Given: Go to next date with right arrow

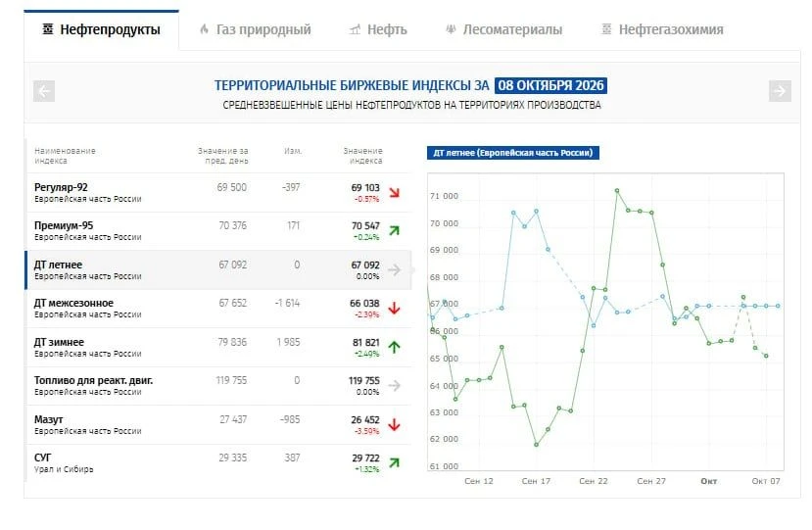Looking at the screenshot, I should [x=780, y=91].
